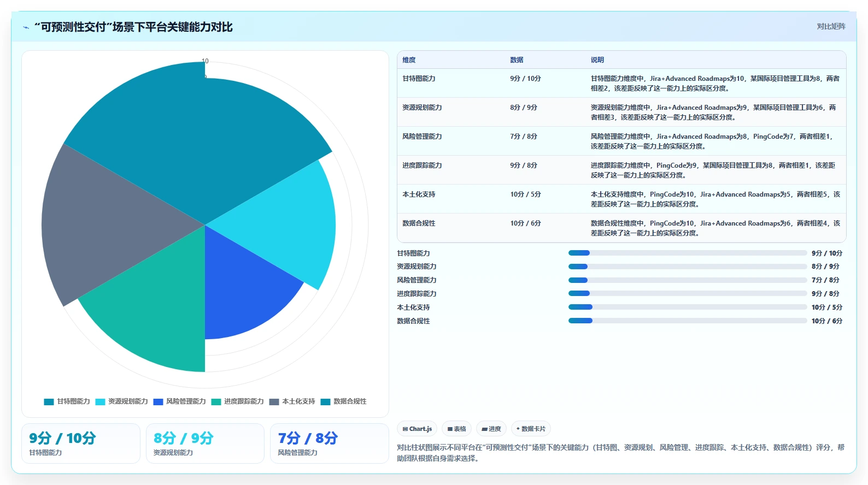
Task: Click the 数据卡片 tag
Action: pos(531,429)
